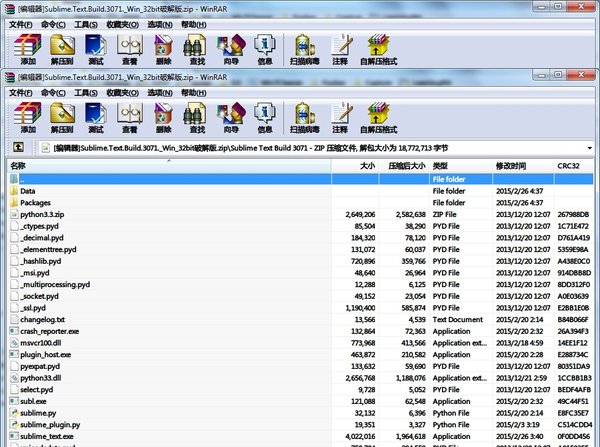Image resolution: width=600 pixels, height=447 pixels.
Task: Open Commands (C) menu in front window
Action: click(x=53, y=93)
